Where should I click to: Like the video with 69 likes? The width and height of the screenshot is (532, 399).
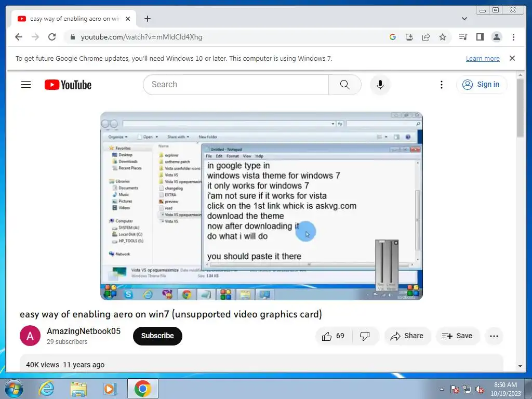click(333, 336)
